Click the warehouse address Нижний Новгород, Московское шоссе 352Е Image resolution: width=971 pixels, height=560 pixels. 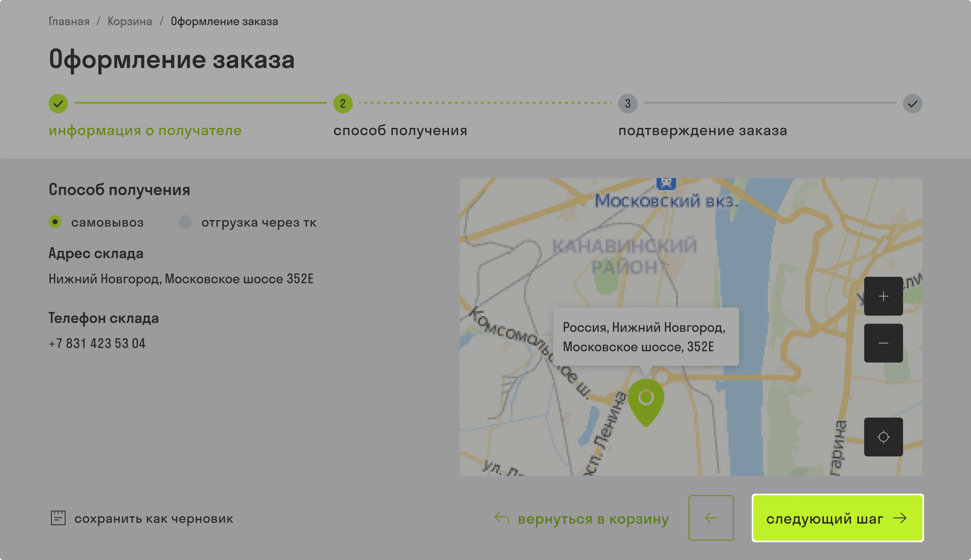pos(181,279)
